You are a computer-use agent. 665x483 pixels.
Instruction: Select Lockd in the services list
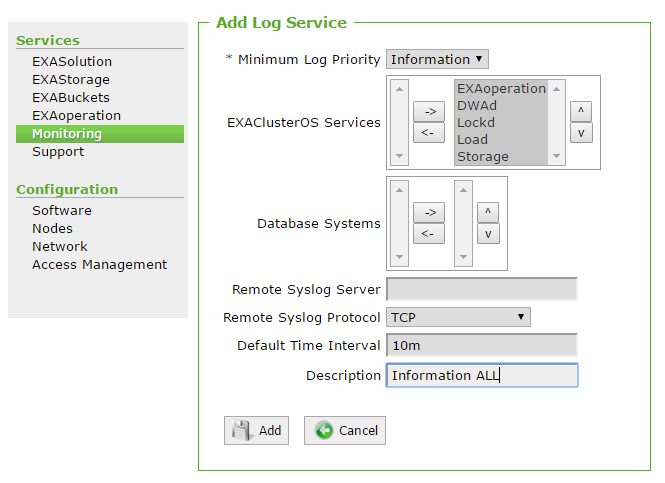coord(476,122)
